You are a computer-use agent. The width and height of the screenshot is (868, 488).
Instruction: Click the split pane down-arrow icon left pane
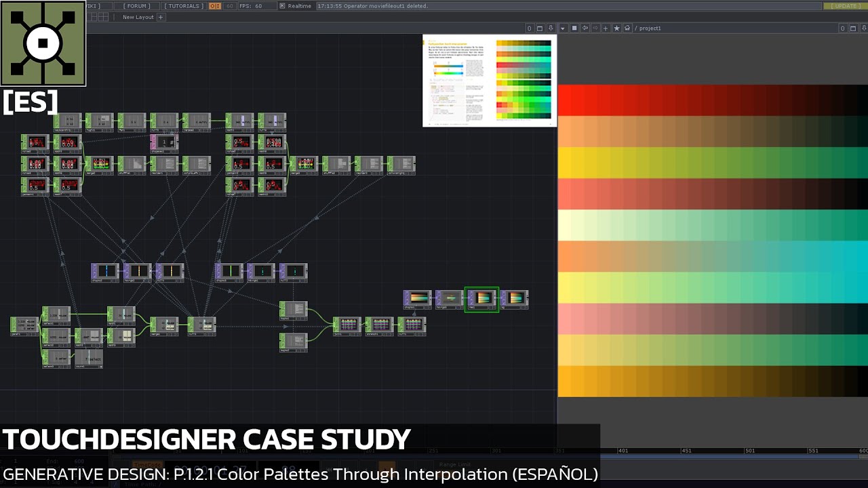tap(550, 28)
